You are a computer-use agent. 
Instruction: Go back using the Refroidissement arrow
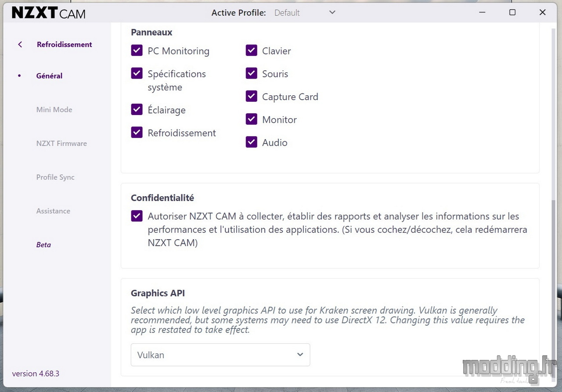(x=20, y=44)
